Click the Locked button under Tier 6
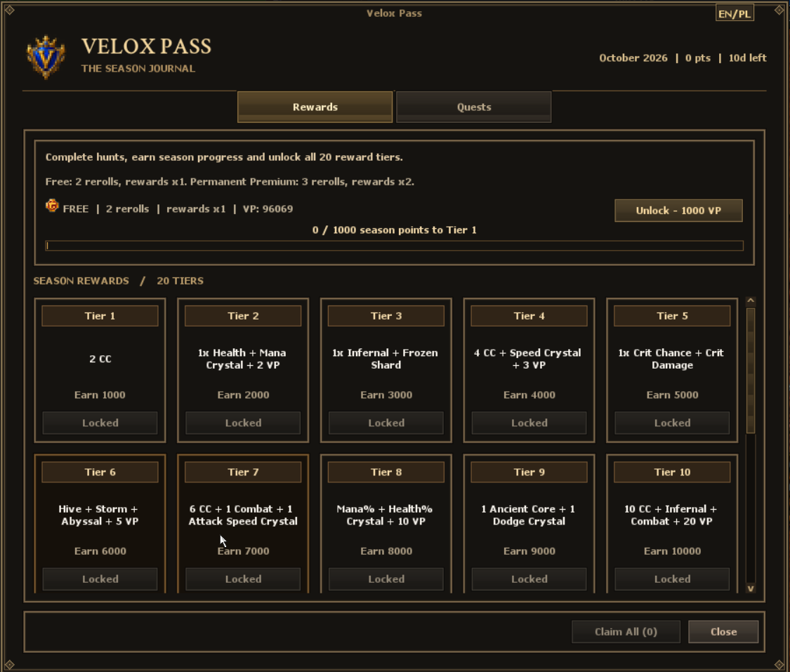Viewport: 790px width, 672px height. pyautogui.click(x=100, y=579)
